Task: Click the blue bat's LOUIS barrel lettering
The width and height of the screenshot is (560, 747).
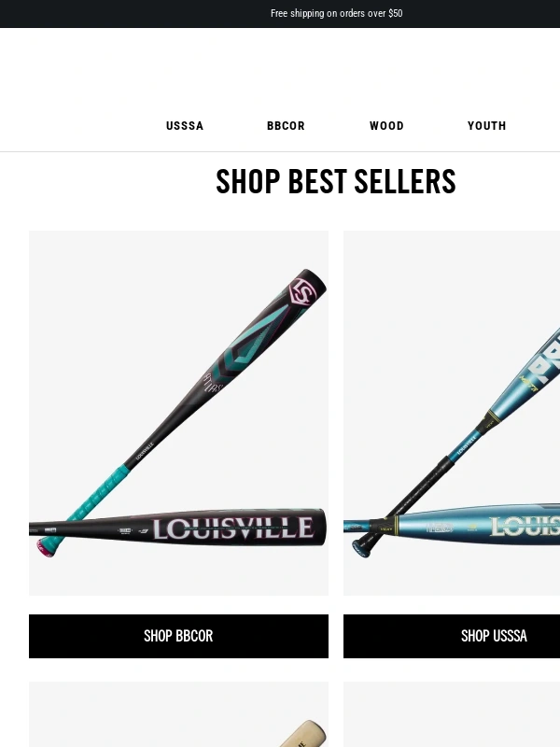Action: pos(525,528)
